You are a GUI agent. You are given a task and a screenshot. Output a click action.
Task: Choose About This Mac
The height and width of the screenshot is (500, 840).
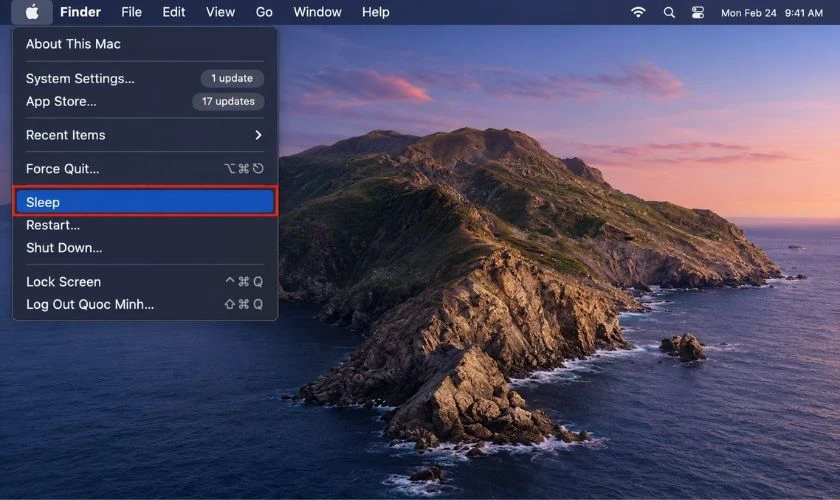pos(145,44)
